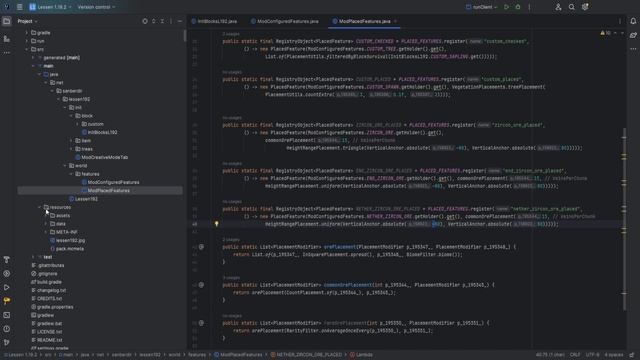Open the Build hammer tool window
The height and width of the screenshot is (360, 640).
[x=7, y=260]
